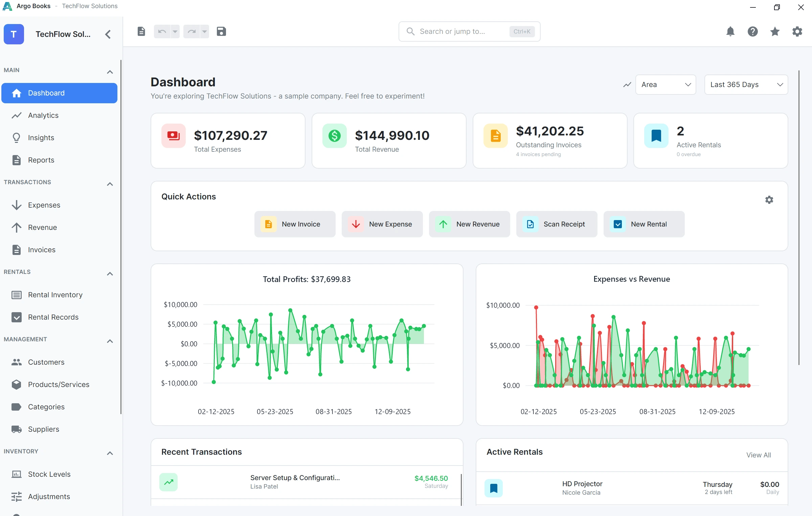Open notifications bell icon
Screen dimensions: 812x516
pyautogui.click(x=730, y=31)
